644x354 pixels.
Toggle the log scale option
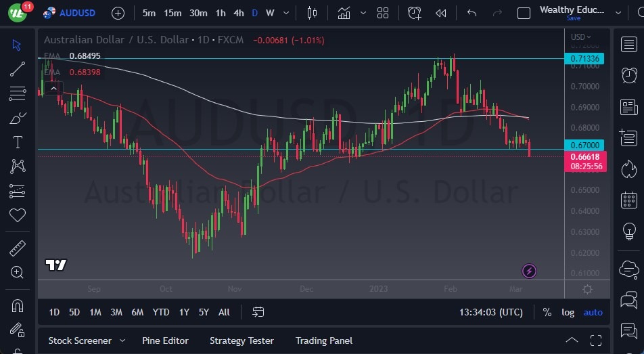click(x=568, y=312)
